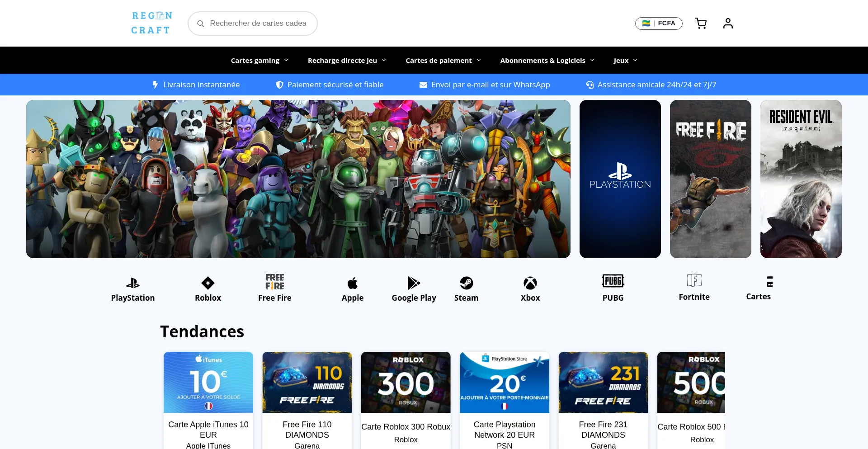Image resolution: width=868 pixels, height=449 pixels.
Task: Select the Fortnite category icon
Action: [x=694, y=280]
